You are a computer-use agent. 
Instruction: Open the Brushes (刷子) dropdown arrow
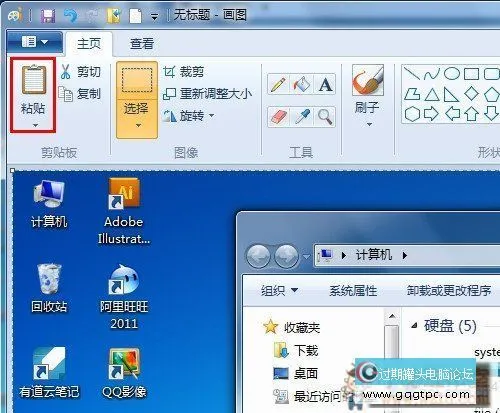pyautogui.click(x=369, y=124)
